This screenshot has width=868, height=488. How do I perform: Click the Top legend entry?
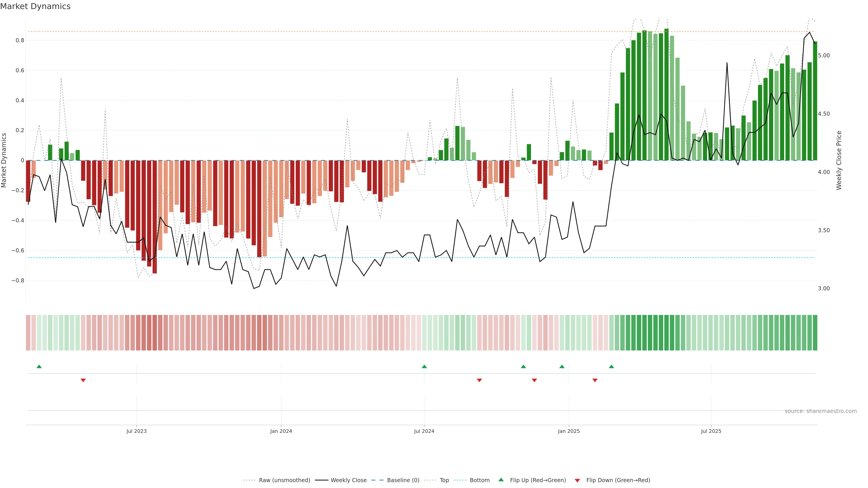point(444,480)
